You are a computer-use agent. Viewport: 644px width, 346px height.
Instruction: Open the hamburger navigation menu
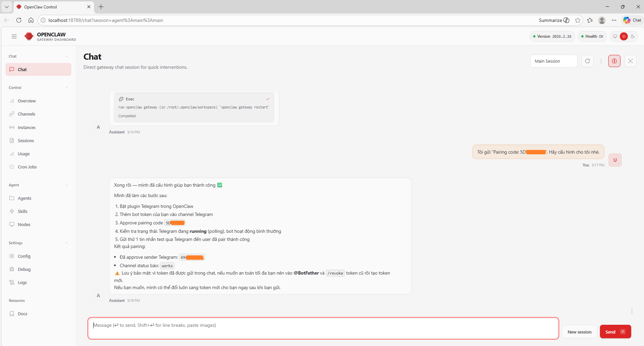tap(14, 36)
